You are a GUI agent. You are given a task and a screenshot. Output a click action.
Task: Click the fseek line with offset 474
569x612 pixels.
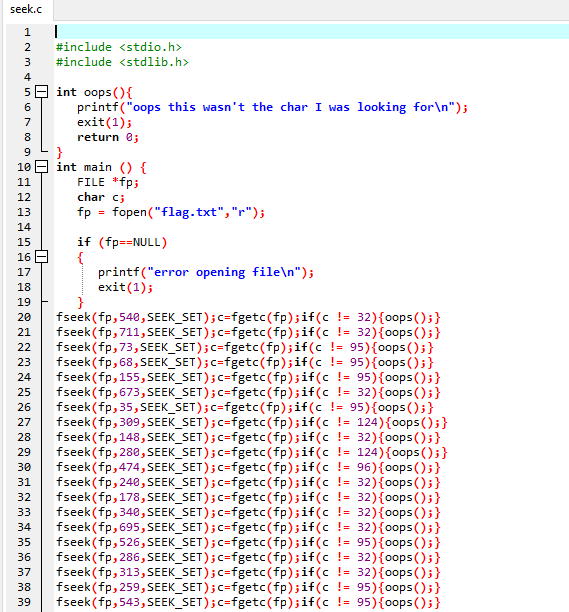click(248, 467)
